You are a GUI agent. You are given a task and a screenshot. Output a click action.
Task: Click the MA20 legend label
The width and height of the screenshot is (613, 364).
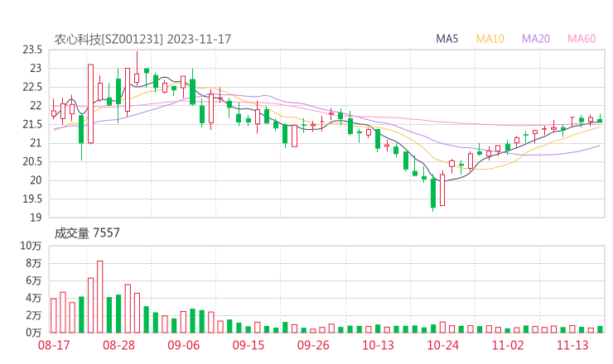[536, 39]
